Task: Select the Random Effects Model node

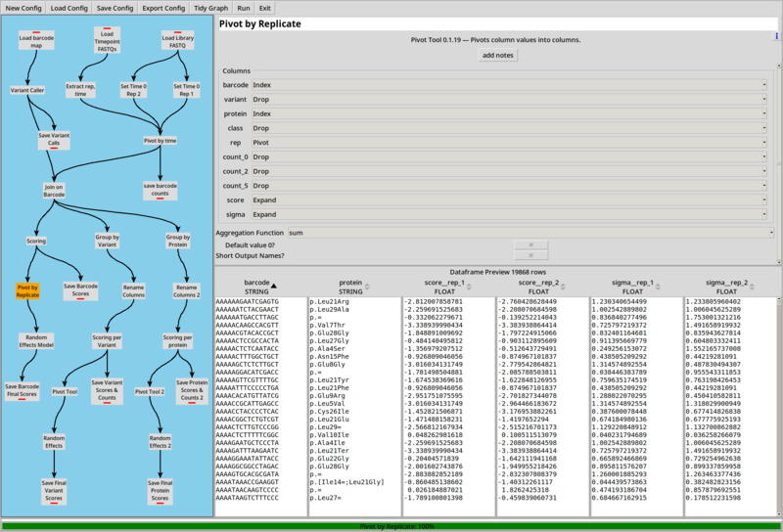Action: (x=36, y=341)
